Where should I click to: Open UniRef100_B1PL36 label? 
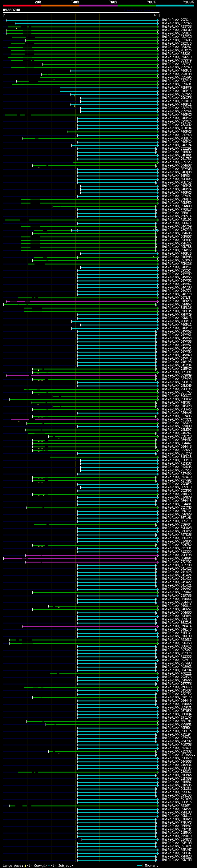tap(176, 308)
